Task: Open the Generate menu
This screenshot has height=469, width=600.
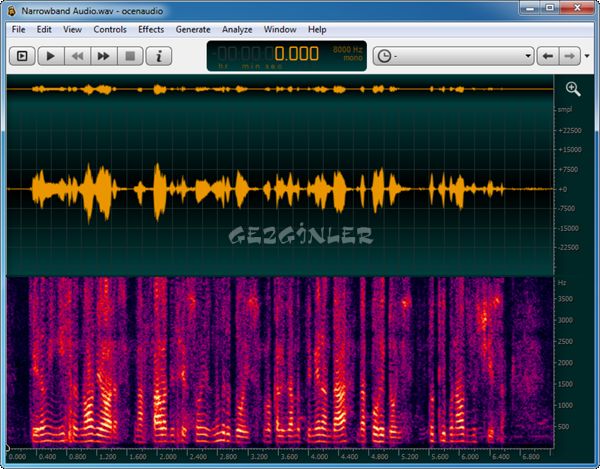Action: 193,29
